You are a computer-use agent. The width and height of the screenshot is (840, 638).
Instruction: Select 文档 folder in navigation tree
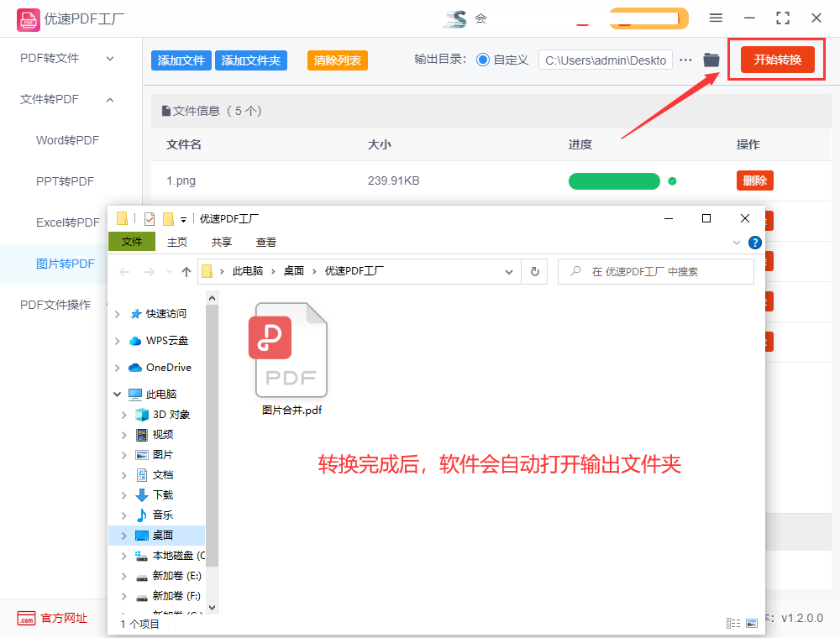162,475
